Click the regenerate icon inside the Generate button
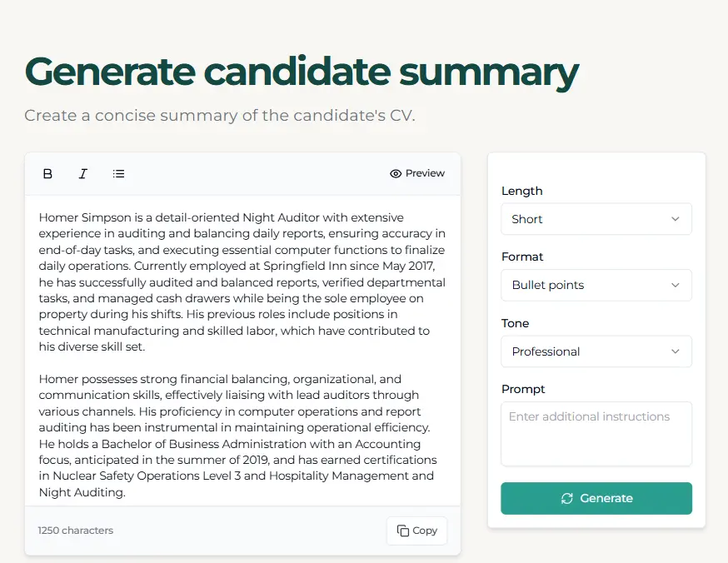The height and width of the screenshot is (563, 728). (567, 498)
